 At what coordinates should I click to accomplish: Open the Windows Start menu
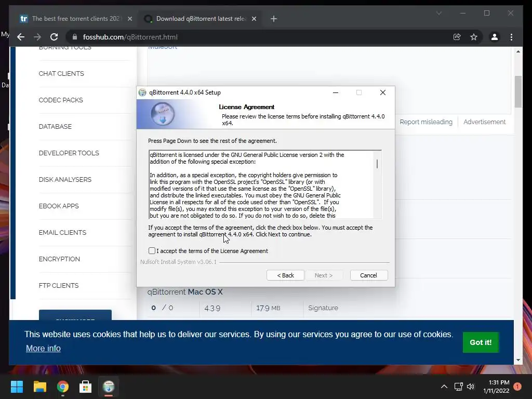pyautogui.click(x=17, y=387)
